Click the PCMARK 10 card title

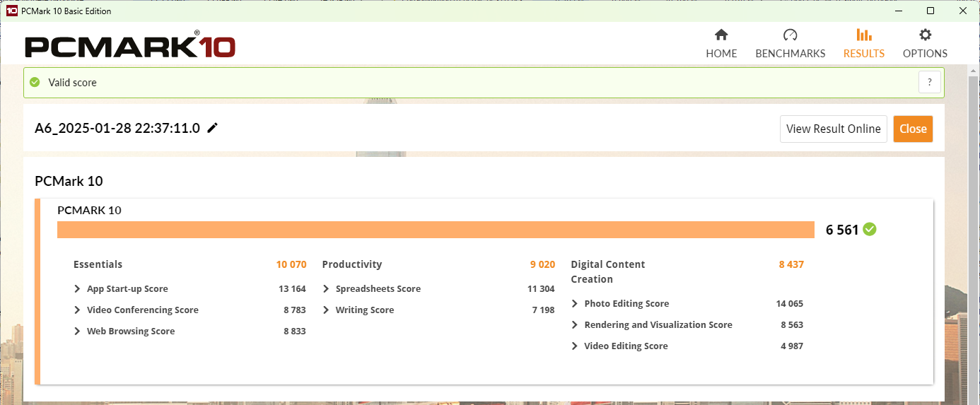[x=89, y=210]
